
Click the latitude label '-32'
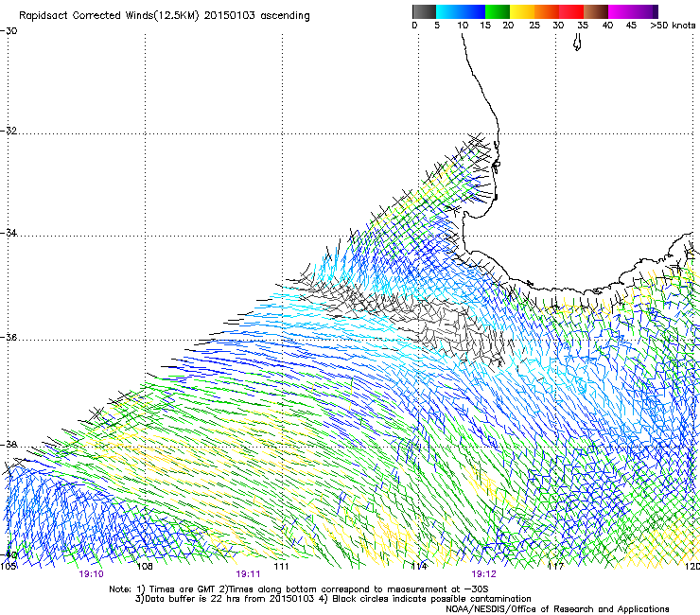(9, 131)
